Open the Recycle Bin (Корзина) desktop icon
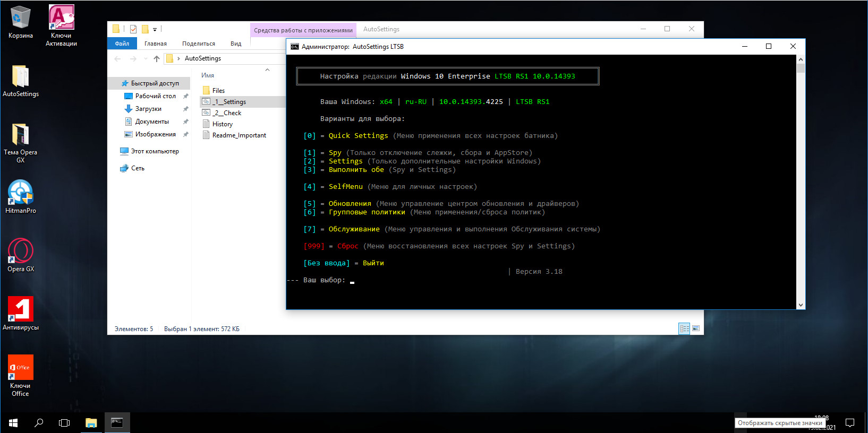Image resolution: width=868 pixels, height=433 pixels. (x=20, y=19)
